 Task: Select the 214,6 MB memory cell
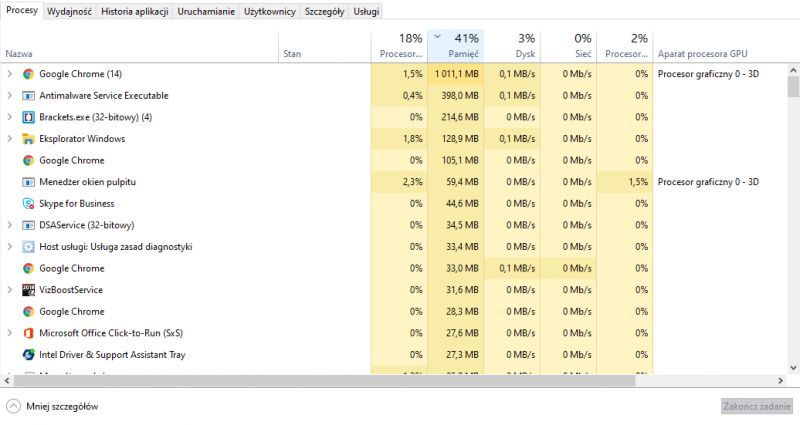pos(456,117)
